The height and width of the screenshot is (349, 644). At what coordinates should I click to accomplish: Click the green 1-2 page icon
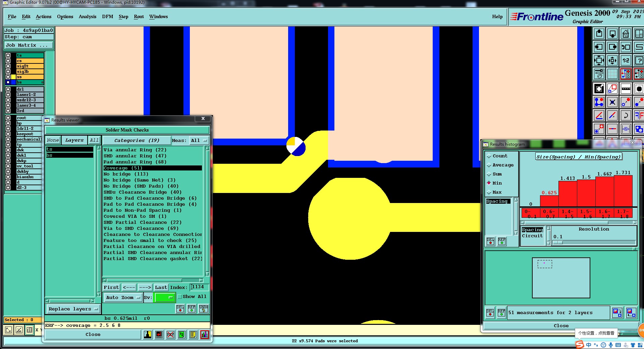click(x=181, y=335)
